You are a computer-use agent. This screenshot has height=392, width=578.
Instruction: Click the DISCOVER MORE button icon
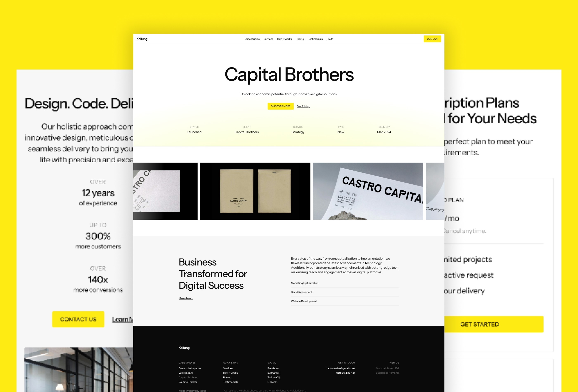click(x=280, y=106)
